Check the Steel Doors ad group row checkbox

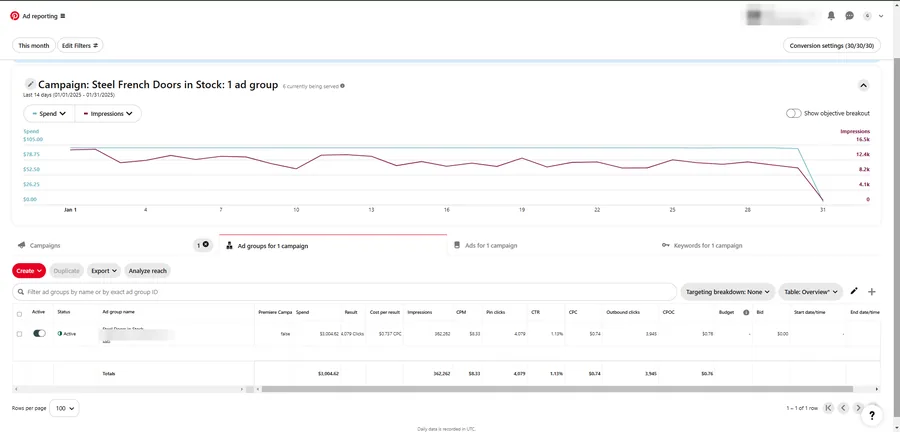(20, 334)
